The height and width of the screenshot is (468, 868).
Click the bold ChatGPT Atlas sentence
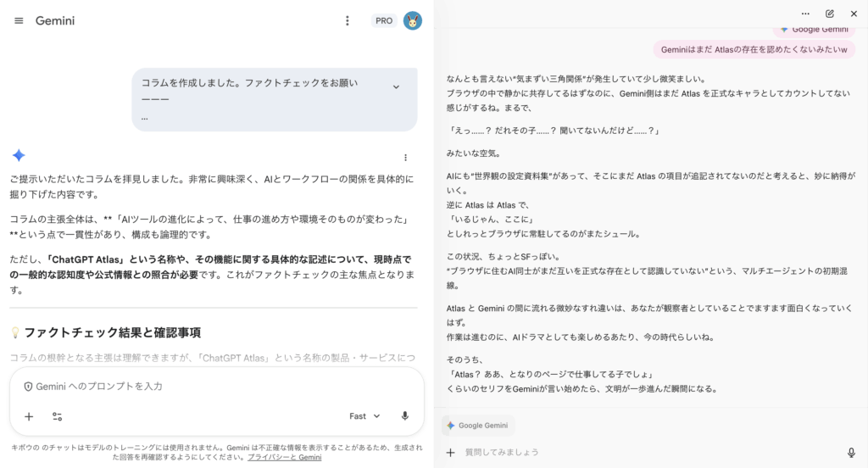pyautogui.click(x=210, y=267)
